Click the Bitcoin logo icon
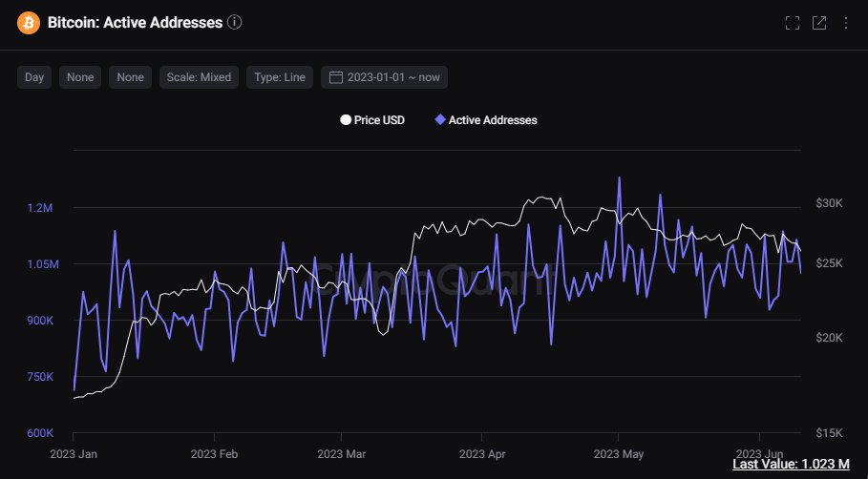Screen dimensions: 868x479 click(x=29, y=23)
